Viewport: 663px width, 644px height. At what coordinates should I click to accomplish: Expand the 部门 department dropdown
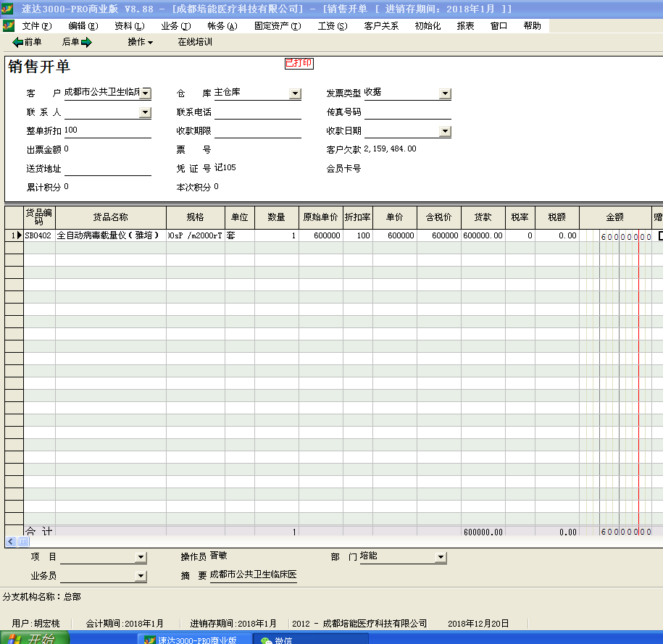441,557
